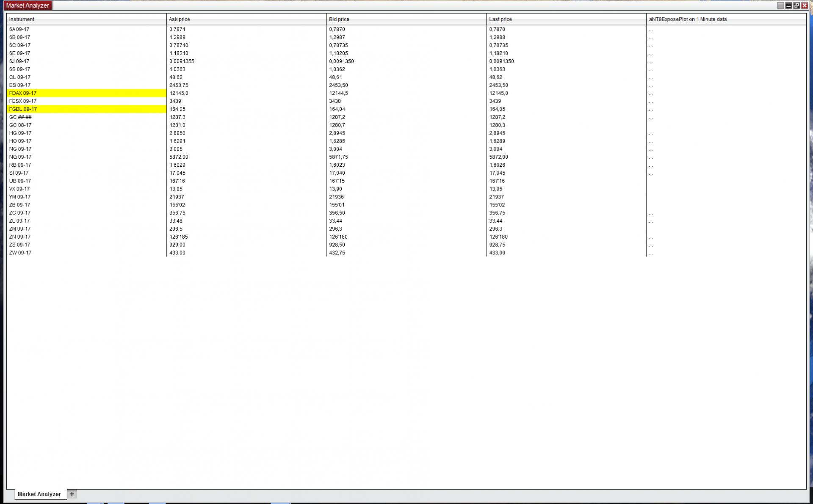This screenshot has height=504, width=813.
Task: Close the Market Analyzer window
Action: (x=805, y=6)
